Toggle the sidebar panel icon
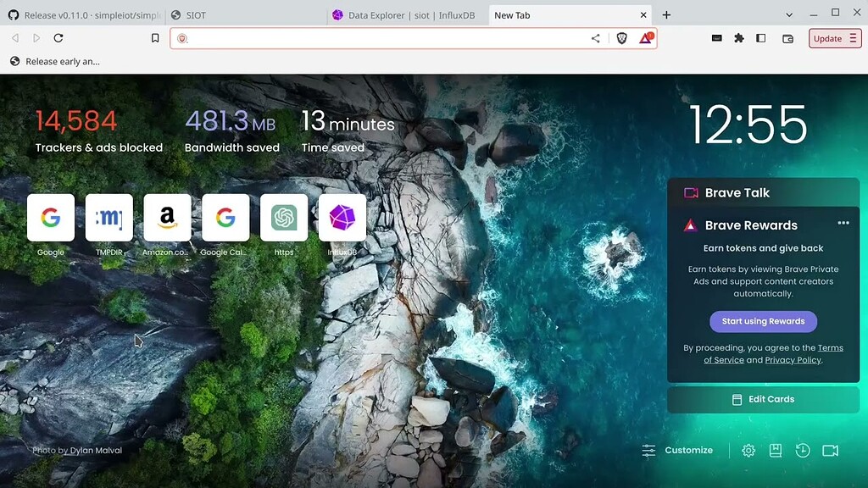This screenshot has height=488, width=868. click(x=760, y=38)
